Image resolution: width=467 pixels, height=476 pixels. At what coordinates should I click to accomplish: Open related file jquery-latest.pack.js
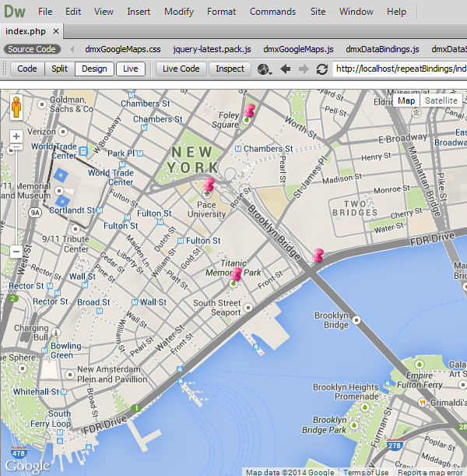(x=212, y=49)
